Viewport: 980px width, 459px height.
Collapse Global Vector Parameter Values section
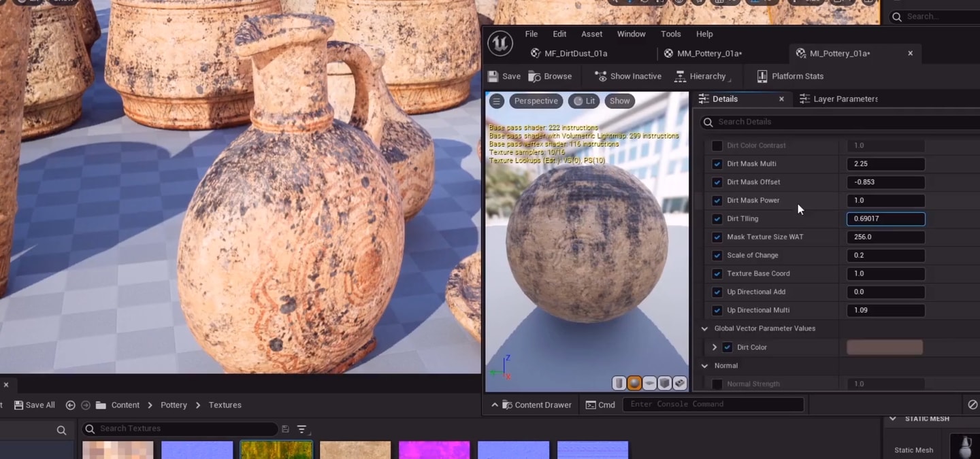(704, 328)
